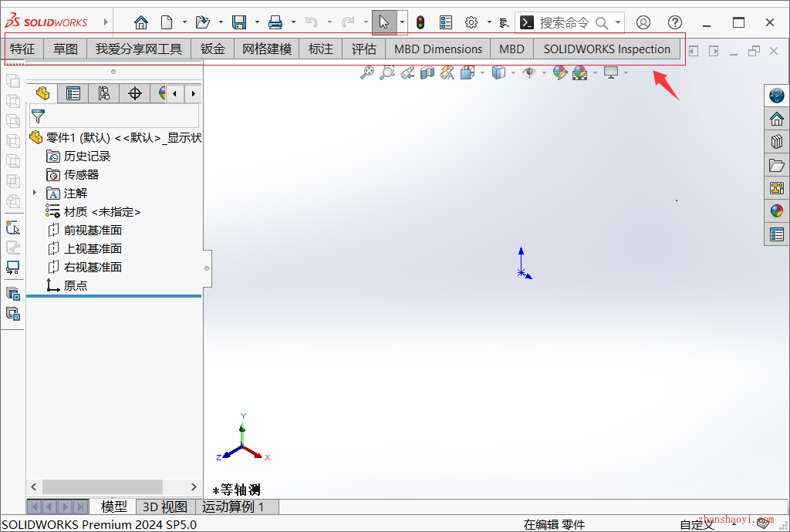Open SOLIDWORKS Resources in task pane
Image resolution: width=790 pixels, height=532 pixels.
point(777,96)
